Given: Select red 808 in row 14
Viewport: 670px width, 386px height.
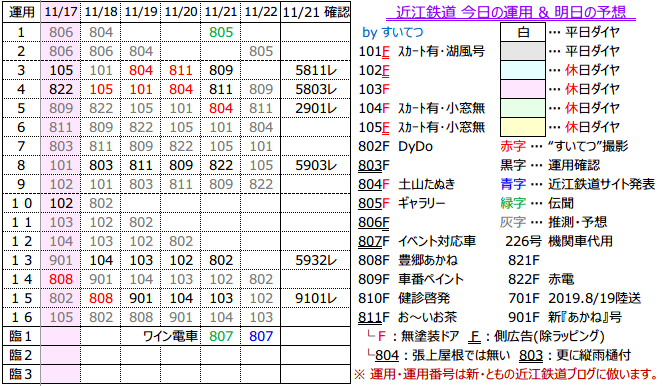Looking at the screenshot, I should tap(61, 279).
